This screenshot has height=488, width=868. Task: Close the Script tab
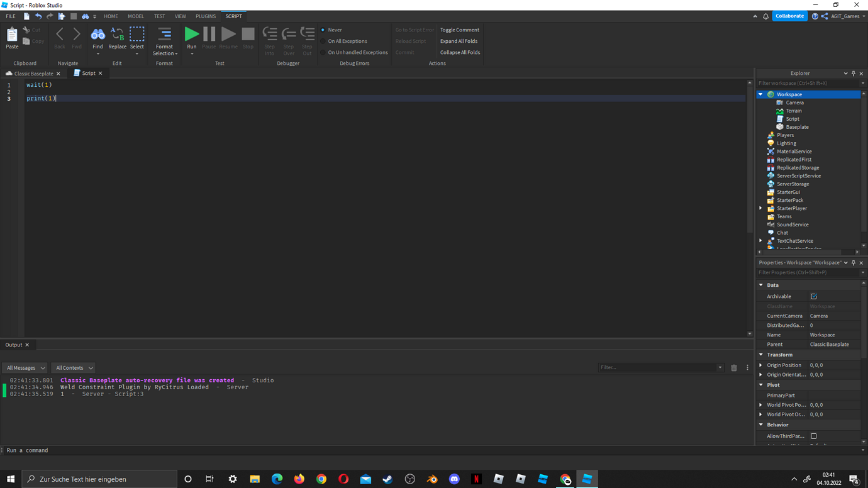coord(101,74)
